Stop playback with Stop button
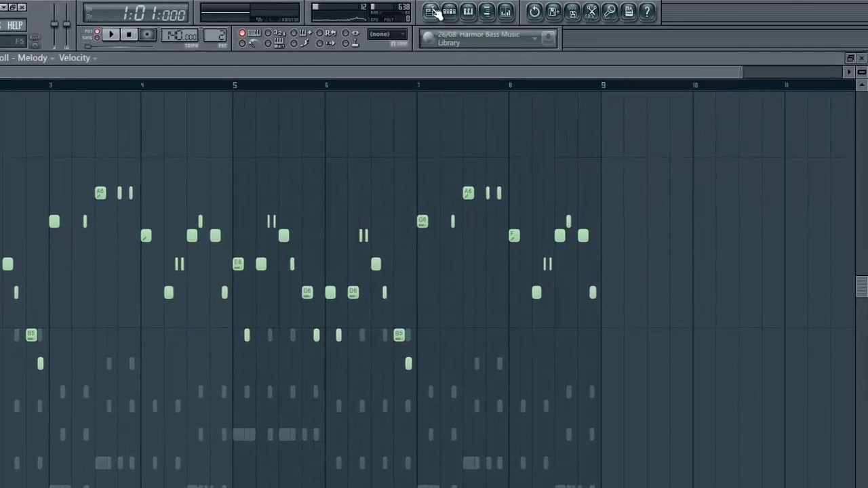This screenshot has width=868, height=488. [129, 35]
